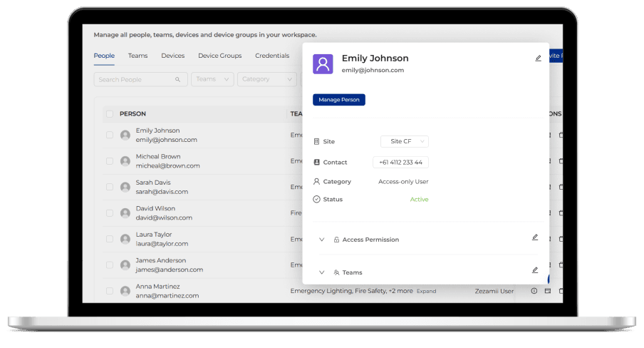This screenshot has height=348, width=644.
Task: Click the Contact phone number field
Action: [400, 162]
